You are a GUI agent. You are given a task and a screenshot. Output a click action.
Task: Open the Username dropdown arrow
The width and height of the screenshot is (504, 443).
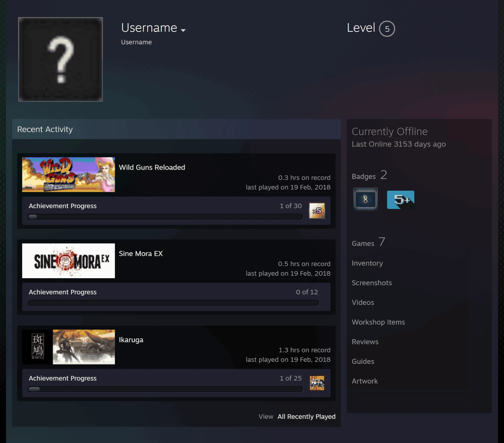coord(183,30)
